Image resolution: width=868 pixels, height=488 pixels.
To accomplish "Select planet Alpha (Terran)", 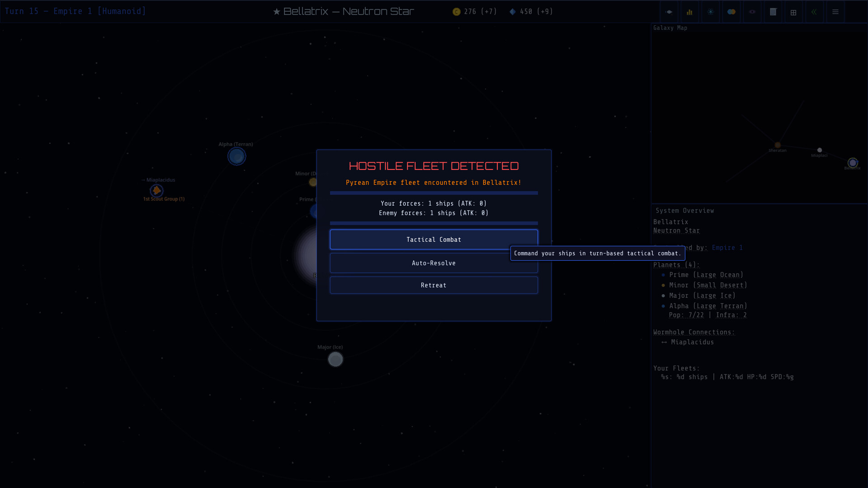I will [236, 156].
